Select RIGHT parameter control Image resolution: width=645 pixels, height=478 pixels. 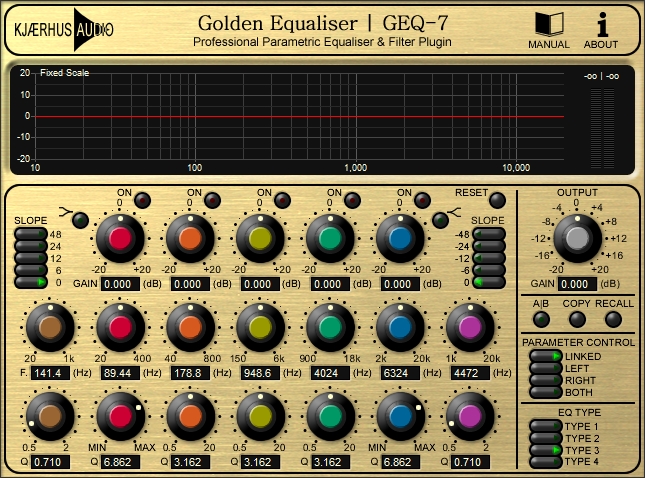pos(545,380)
